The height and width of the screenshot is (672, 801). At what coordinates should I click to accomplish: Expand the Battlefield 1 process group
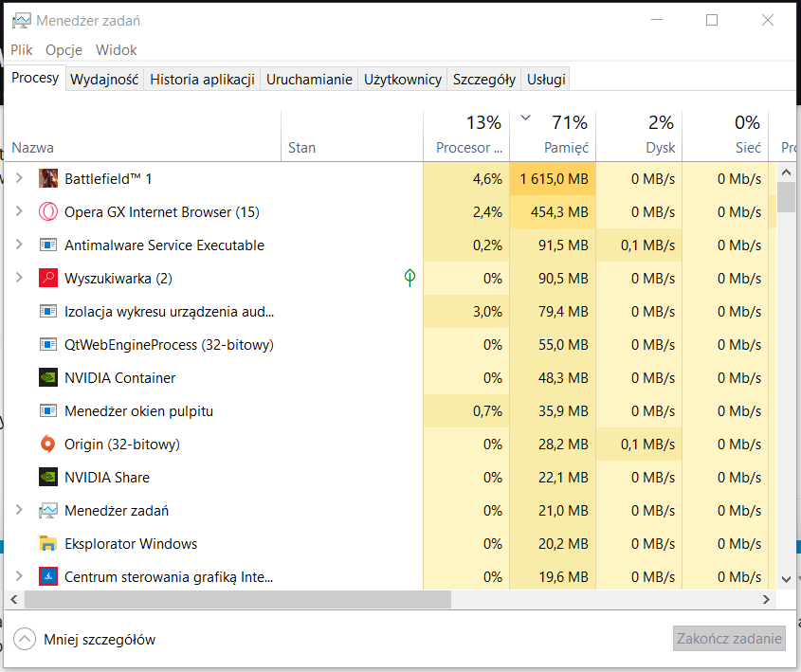point(19,178)
